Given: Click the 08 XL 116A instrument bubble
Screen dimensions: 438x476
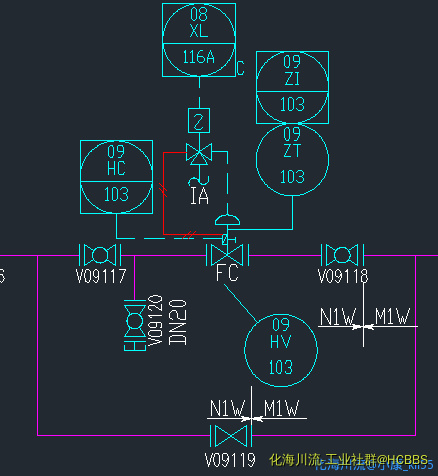Looking at the screenshot, I should [199, 40].
